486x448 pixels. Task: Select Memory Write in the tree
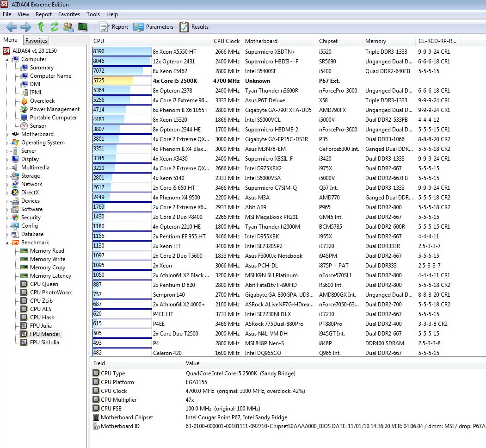pyautogui.click(x=48, y=259)
